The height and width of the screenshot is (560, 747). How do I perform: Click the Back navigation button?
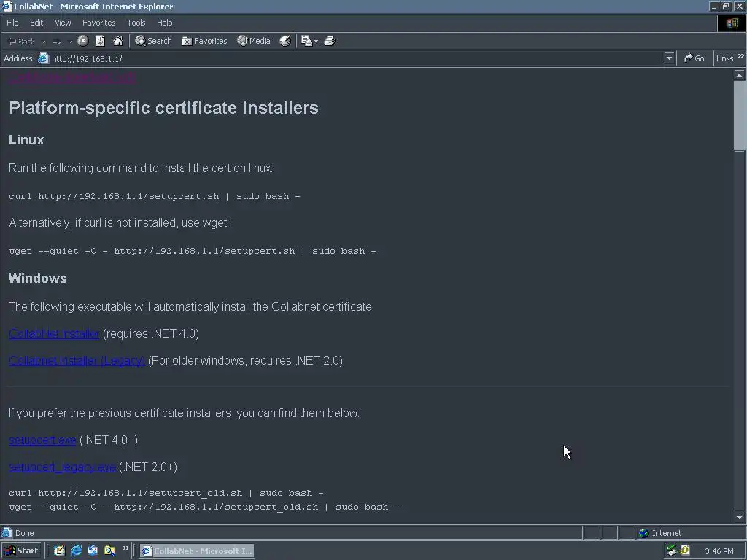22,42
